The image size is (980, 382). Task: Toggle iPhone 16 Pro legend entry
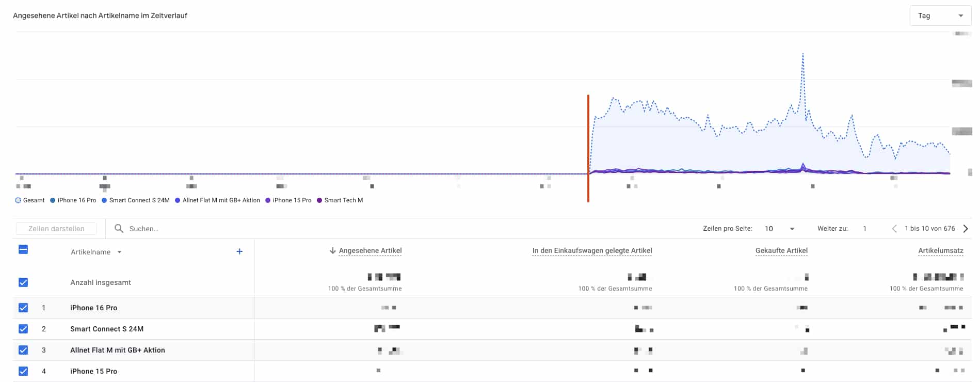coord(73,200)
